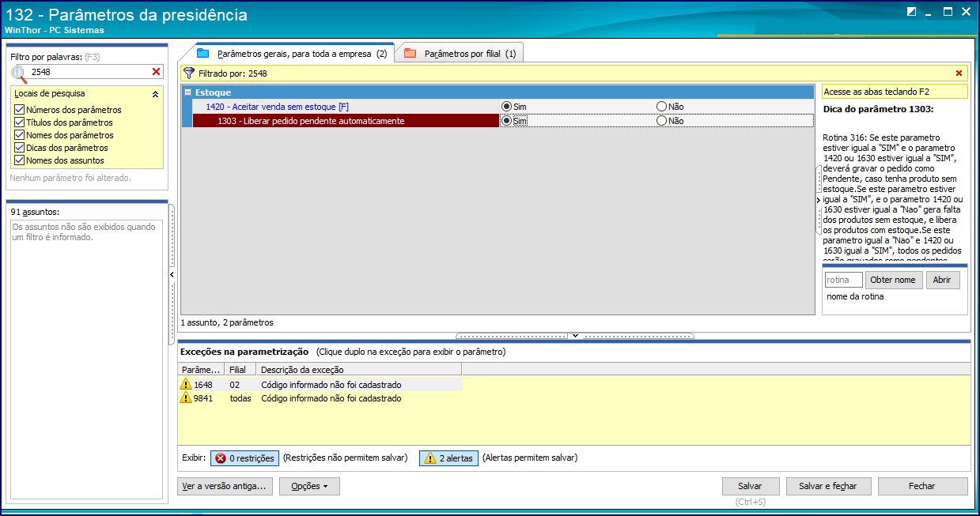980x516 pixels.
Task: Toggle '0 restrições' filter button
Action: [x=244, y=458]
